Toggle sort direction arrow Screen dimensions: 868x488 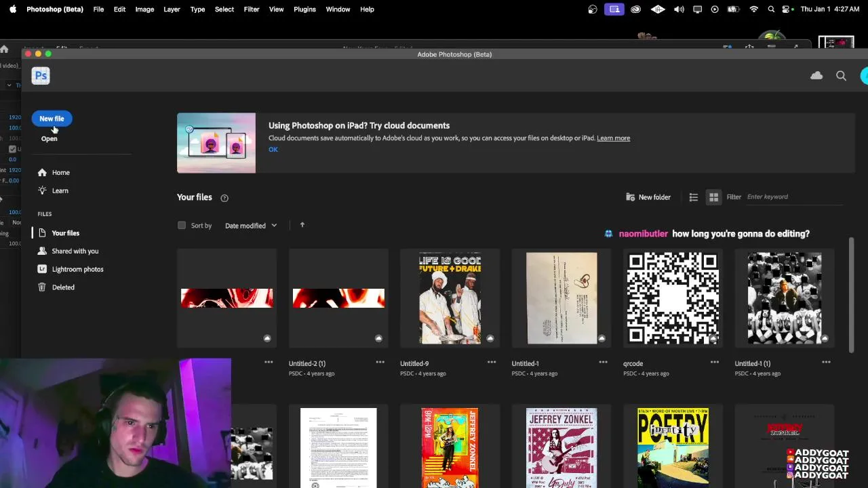tap(302, 225)
